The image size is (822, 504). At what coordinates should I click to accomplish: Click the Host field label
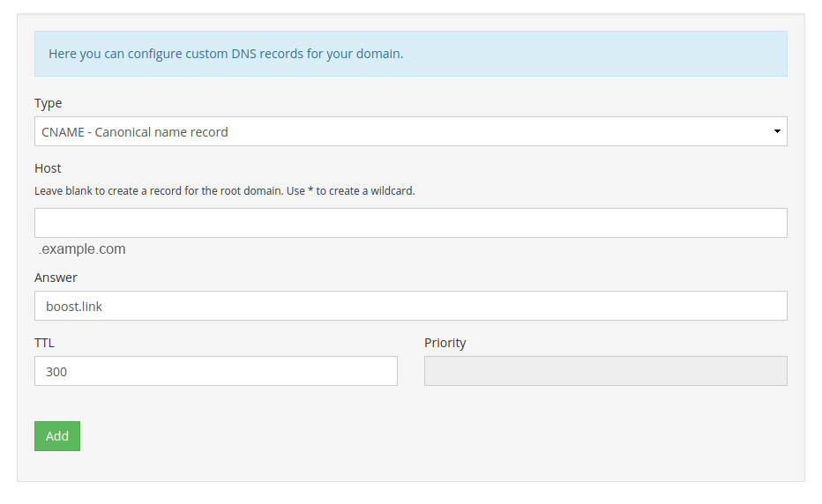(x=48, y=168)
